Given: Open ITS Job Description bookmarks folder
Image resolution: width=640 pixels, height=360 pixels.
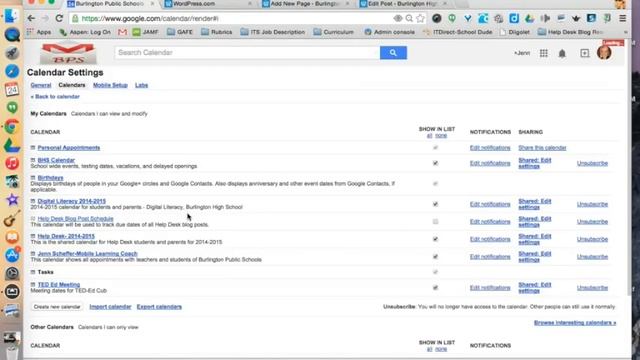Looking at the screenshot, I should [x=273, y=32].
